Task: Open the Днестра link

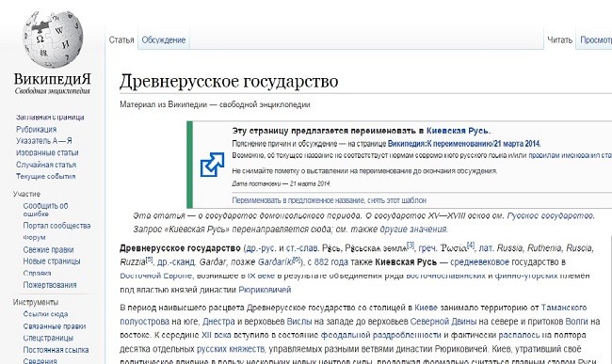Action: click(218, 322)
